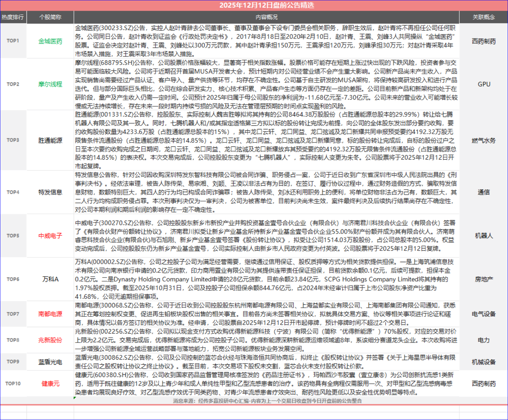Click the 胜通能源(001331.SZ) announcement summary
This screenshot has height=420, width=508.
tap(266, 140)
